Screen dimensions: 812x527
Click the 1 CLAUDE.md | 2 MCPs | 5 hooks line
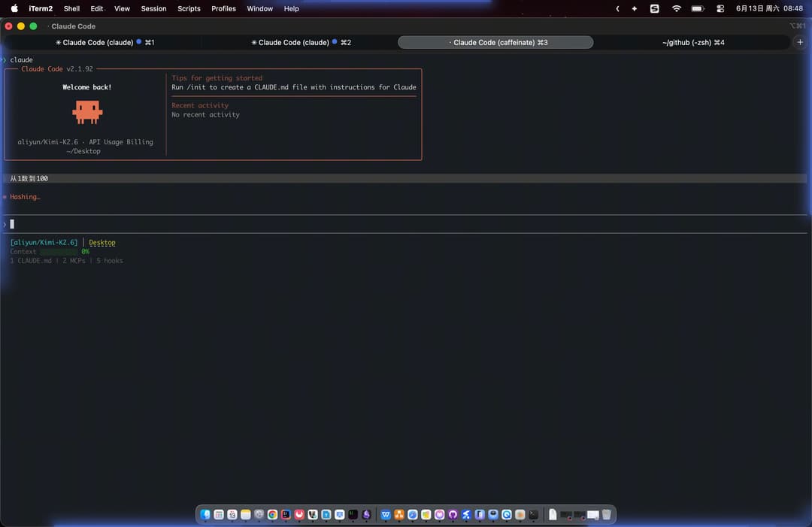click(66, 260)
